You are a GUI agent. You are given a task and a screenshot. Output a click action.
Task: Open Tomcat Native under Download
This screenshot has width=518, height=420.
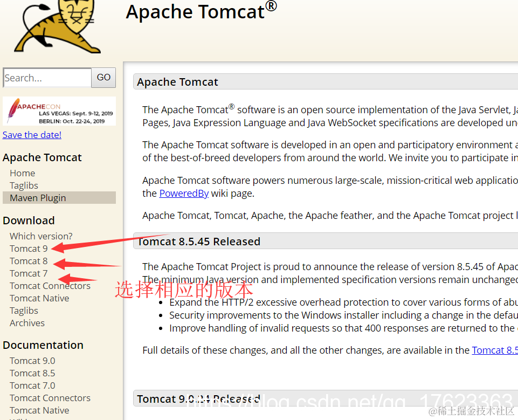point(39,298)
